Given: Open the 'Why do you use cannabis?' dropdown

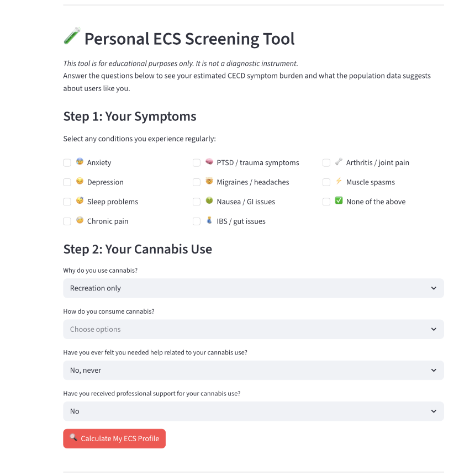Looking at the screenshot, I should (x=253, y=288).
